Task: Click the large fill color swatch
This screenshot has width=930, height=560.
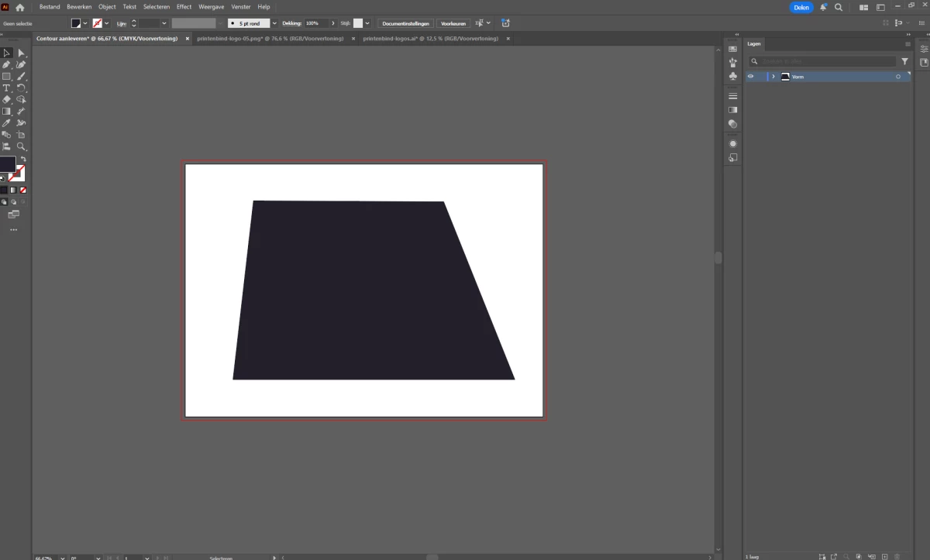Action: click(7, 164)
